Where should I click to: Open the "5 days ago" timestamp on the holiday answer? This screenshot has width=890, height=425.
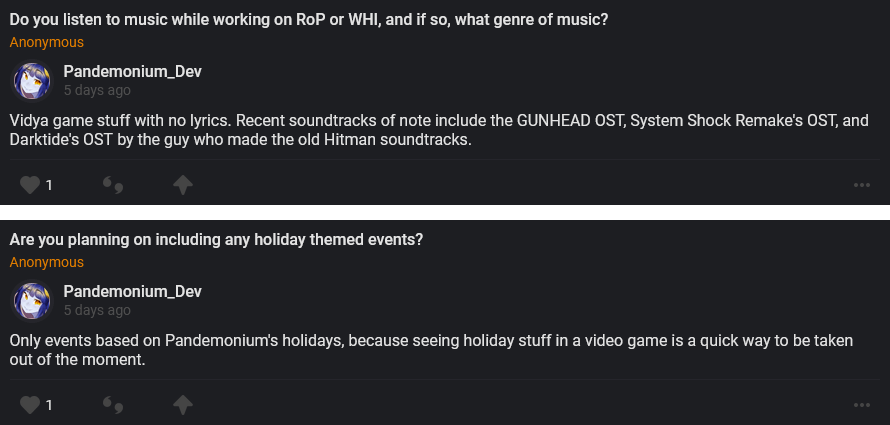(x=97, y=311)
